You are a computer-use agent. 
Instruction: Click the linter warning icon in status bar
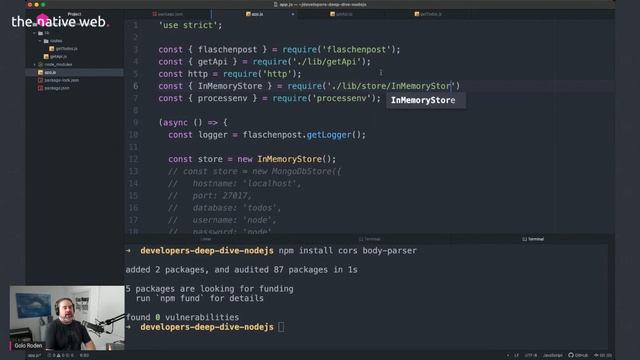(59, 356)
